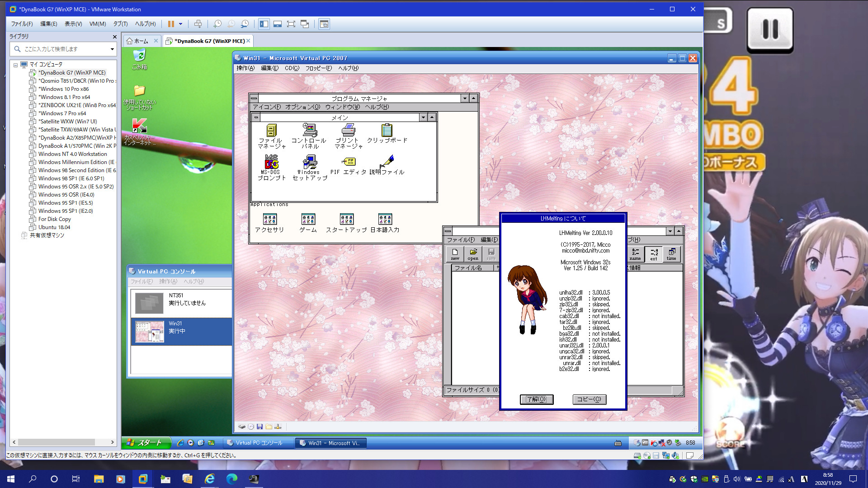Click the Windows 10 notification center icon
This screenshot has width=868, height=488.
pos(853,479)
